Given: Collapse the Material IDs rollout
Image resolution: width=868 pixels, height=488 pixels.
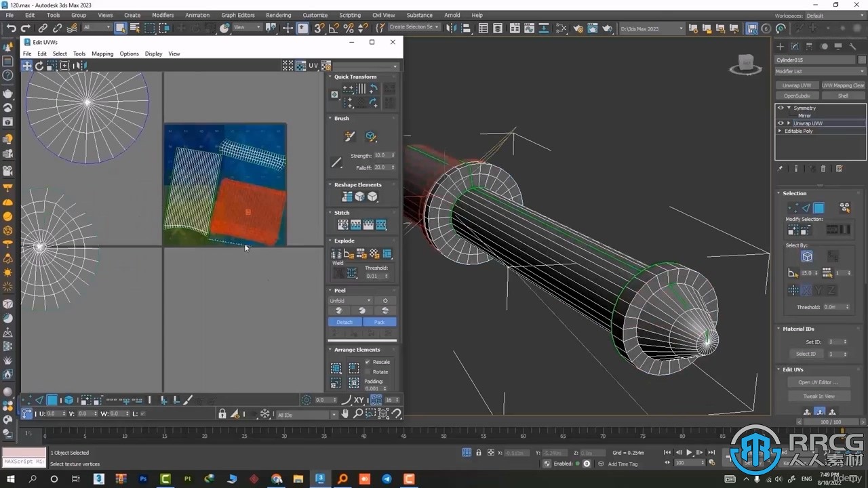Looking at the screenshot, I should [x=779, y=329].
